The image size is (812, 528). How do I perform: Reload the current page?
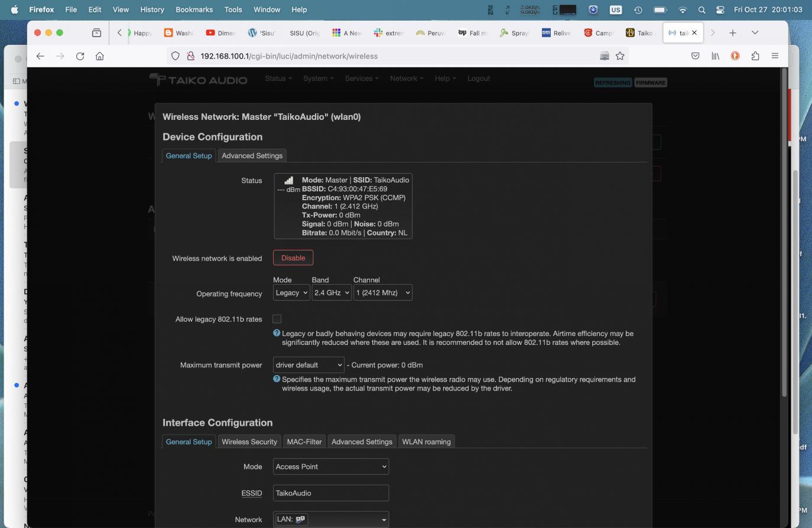[80, 56]
